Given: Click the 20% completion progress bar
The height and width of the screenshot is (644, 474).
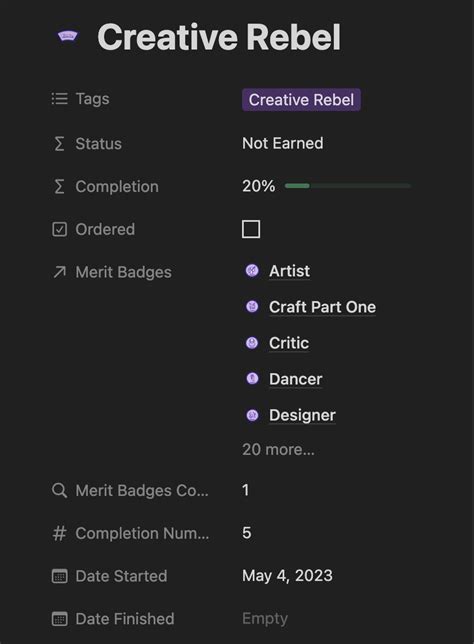Looking at the screenshot, I should tap(347, 186).
